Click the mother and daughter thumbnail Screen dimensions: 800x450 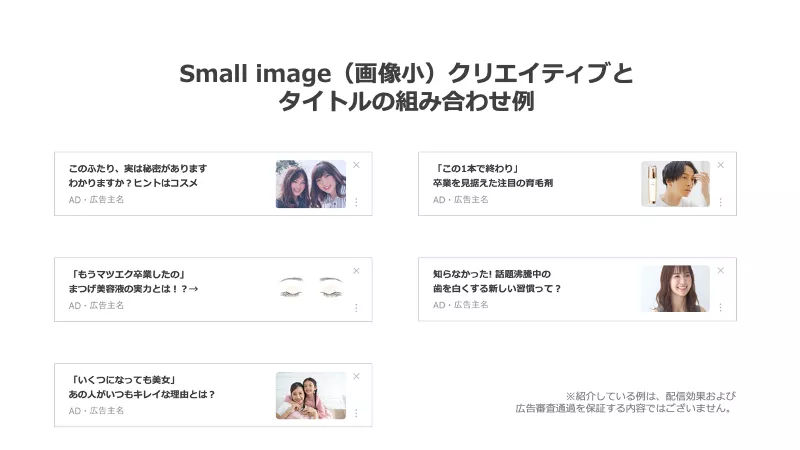coord(310,395)
